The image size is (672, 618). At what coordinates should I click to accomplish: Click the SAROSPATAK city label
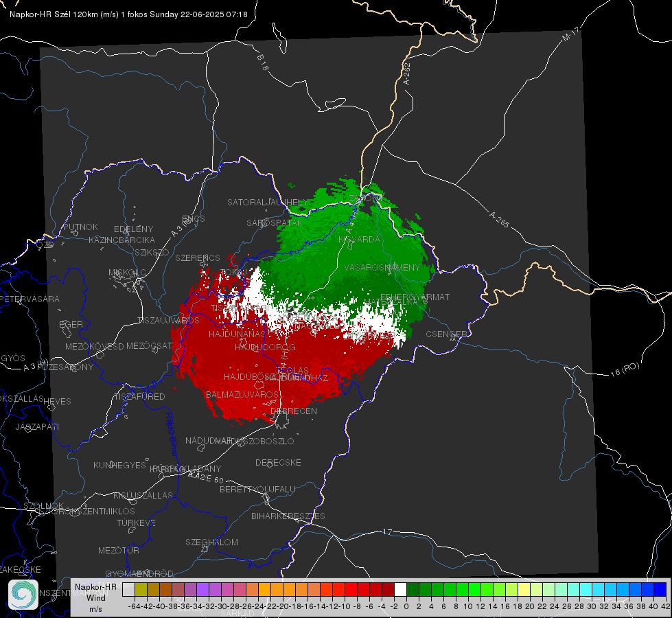tap(275, 223)
